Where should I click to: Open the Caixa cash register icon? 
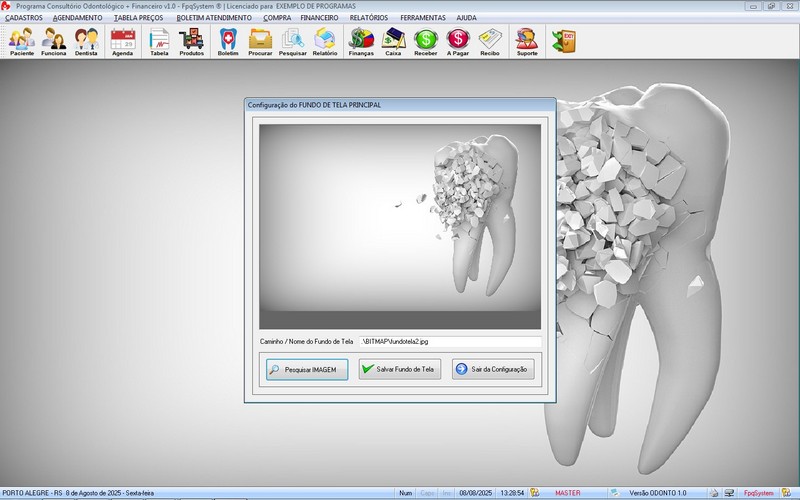click(393, 41)
